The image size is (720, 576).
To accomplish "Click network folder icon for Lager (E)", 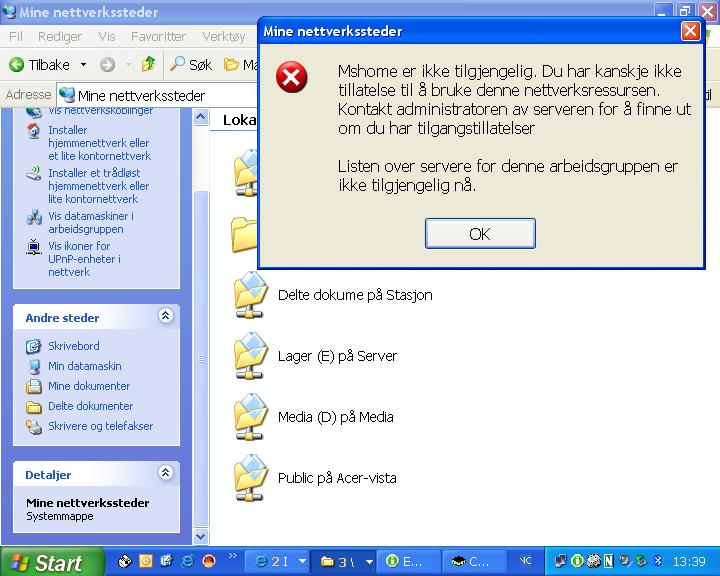I will 250,356.
